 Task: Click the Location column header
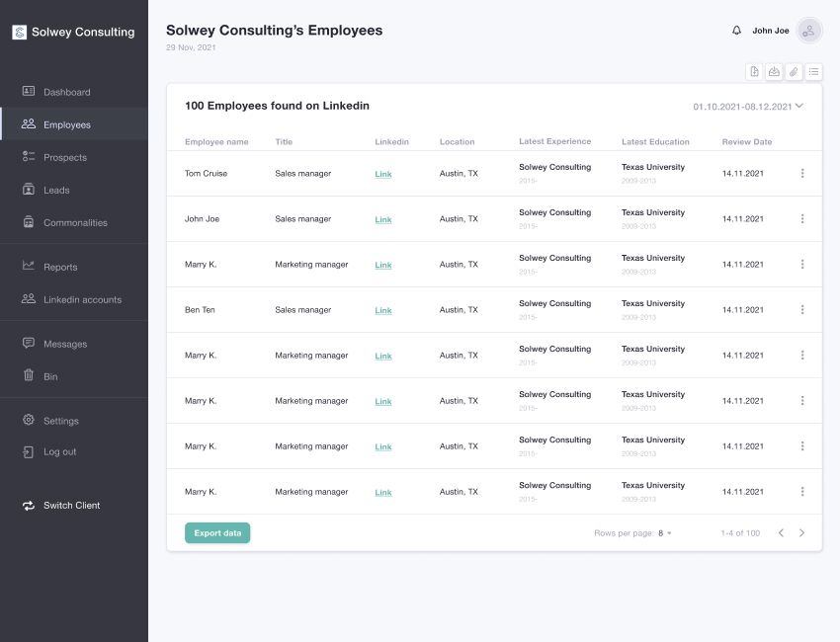coord(457,142)
